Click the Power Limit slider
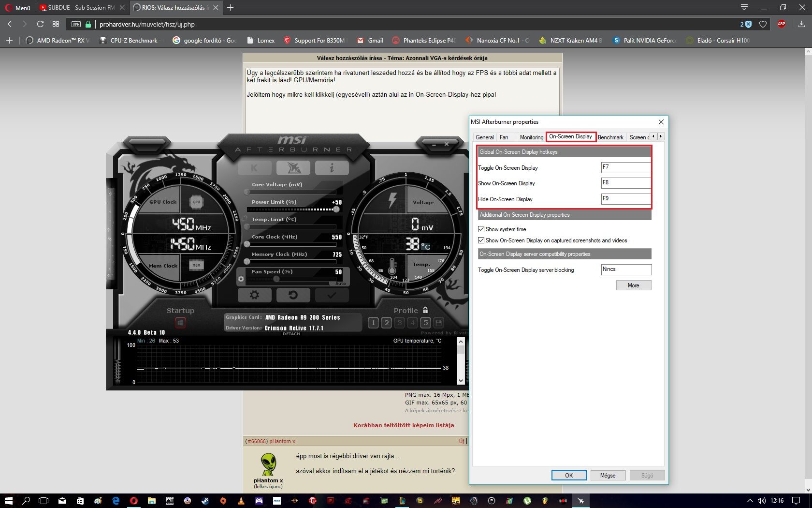Screen dimensions: 812x508 pos(291,209)
